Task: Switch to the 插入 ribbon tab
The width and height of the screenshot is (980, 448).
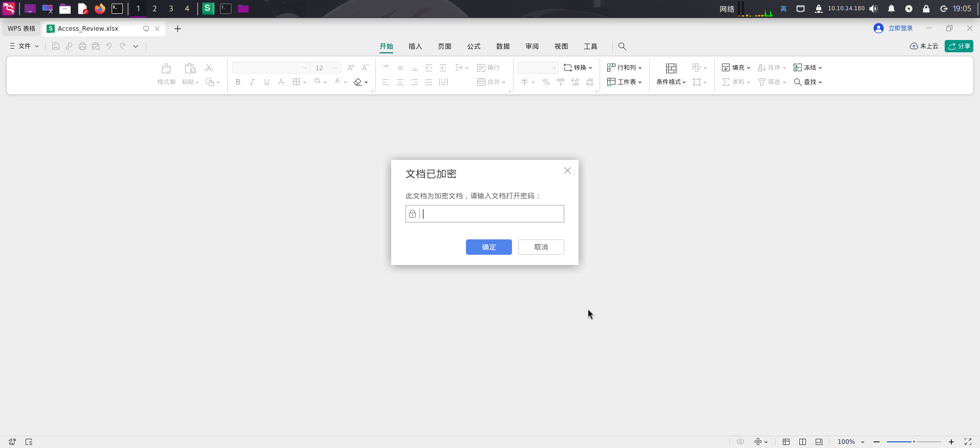Action: pos(415,46)
